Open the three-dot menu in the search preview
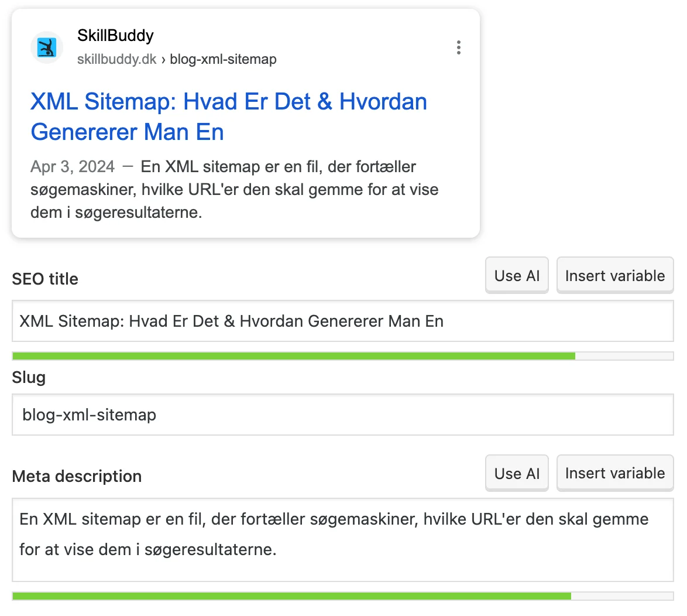Viewport: 687px width, 616px height. pyautogui.click(x=459, y=47)
